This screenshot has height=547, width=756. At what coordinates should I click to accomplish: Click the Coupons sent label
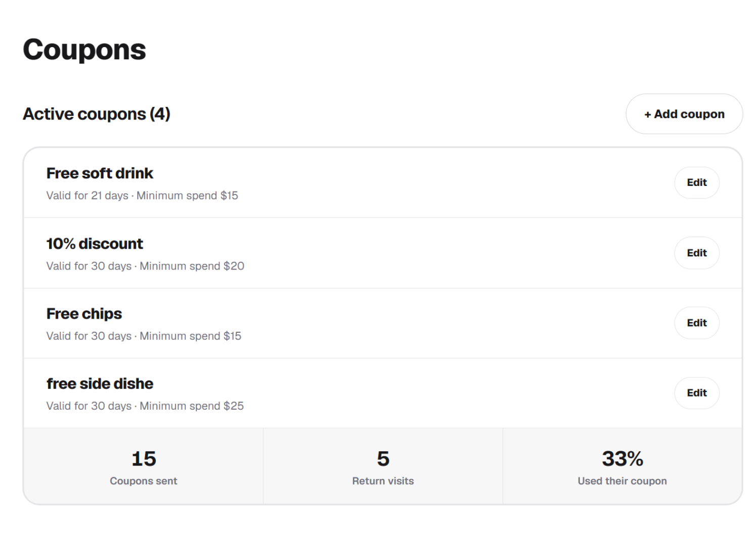click(x=144, y=481)
